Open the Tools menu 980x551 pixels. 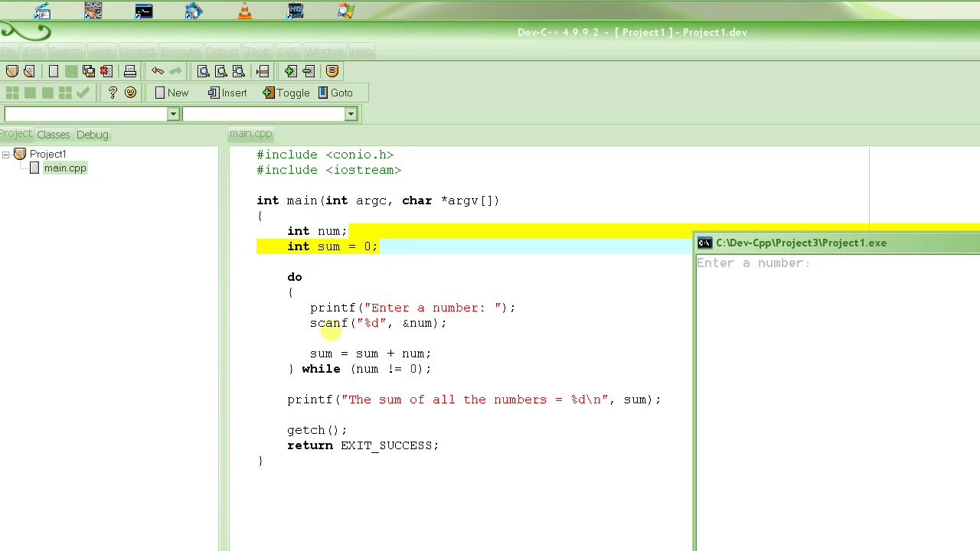pyautogui.click(x=257, y=51)
